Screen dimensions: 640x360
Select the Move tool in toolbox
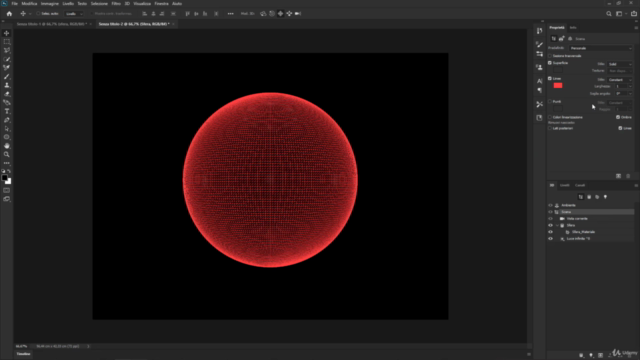(x=7, y=33)
